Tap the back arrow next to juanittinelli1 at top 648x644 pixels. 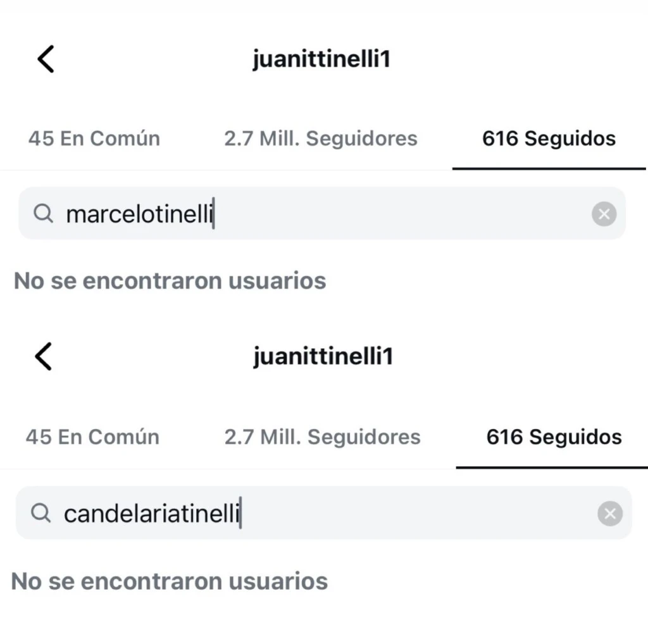click(44, 58)
